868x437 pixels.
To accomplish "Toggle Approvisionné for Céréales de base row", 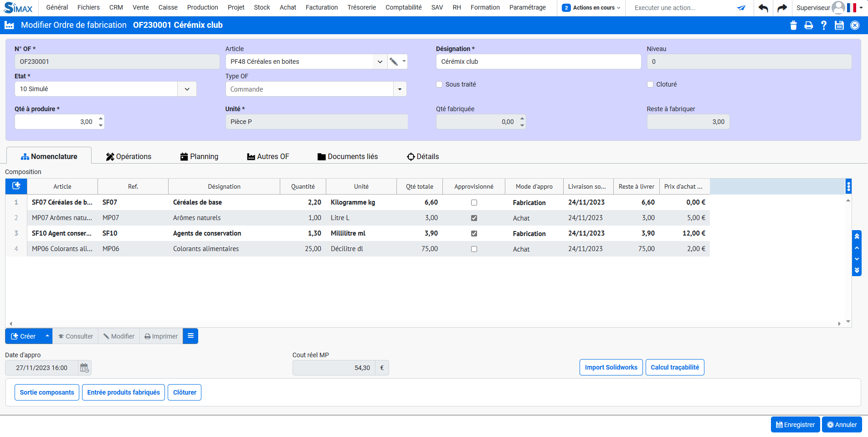I will [474, 203].
